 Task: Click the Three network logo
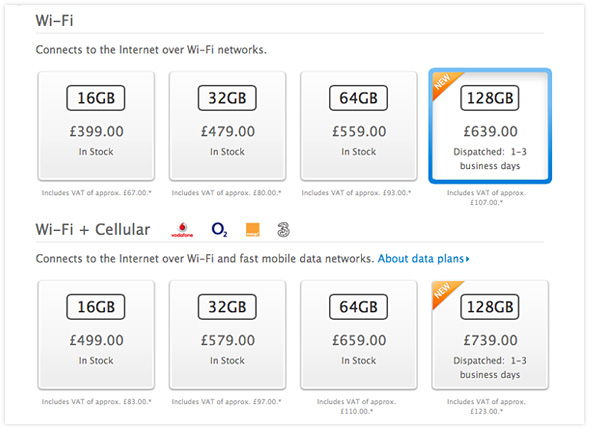(283, 230)
